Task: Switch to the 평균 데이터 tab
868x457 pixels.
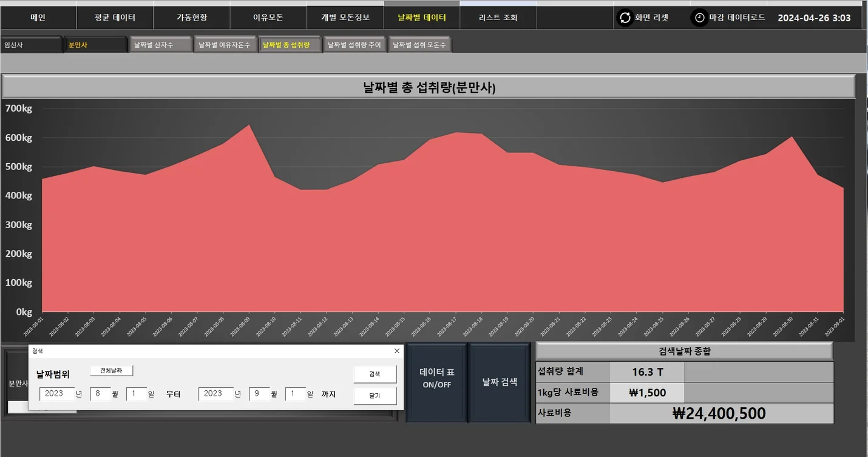Action: click(115, 18)
